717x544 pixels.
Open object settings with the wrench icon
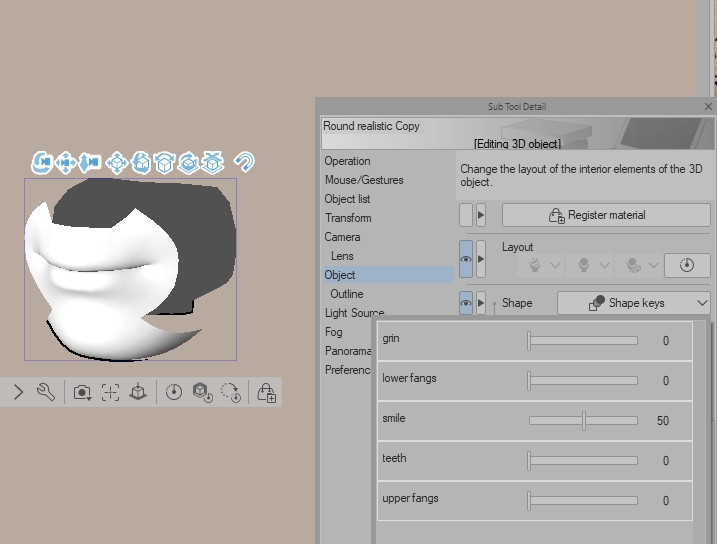coord(46,392)
